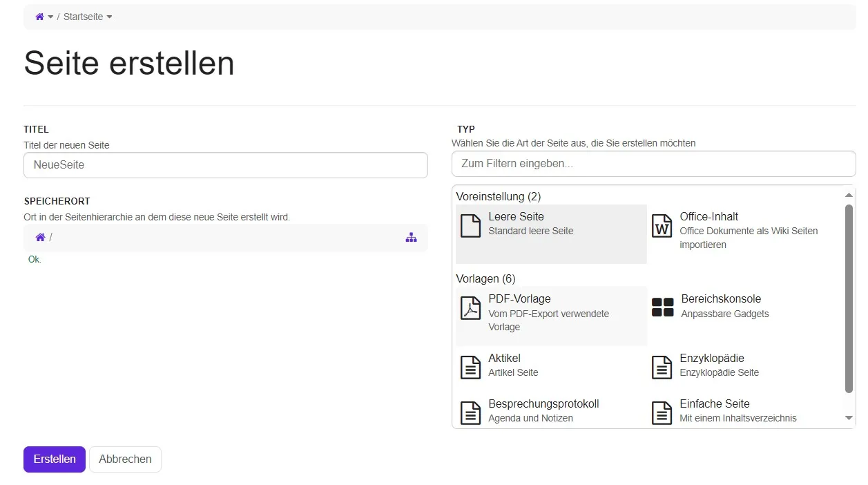Select the Enzyklopädie template icon
The height and width of the screenshot is (485, 868).
(662, 367)
